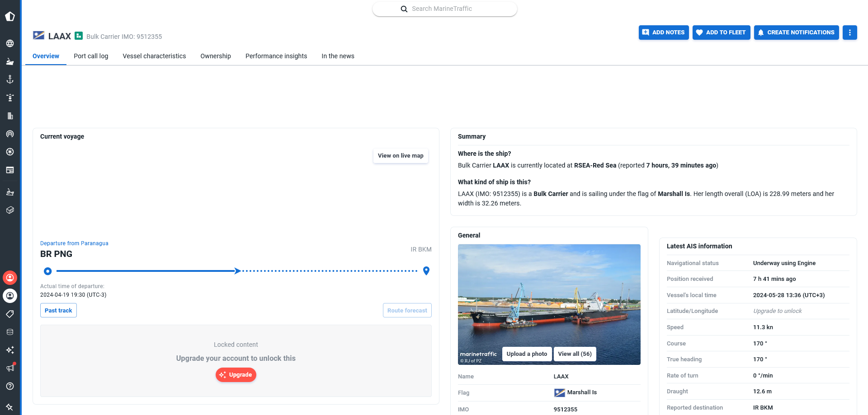This screenshot has height=415, width=868.
Task: Open the Ownership tab
Action: click(x=216, y=56)
